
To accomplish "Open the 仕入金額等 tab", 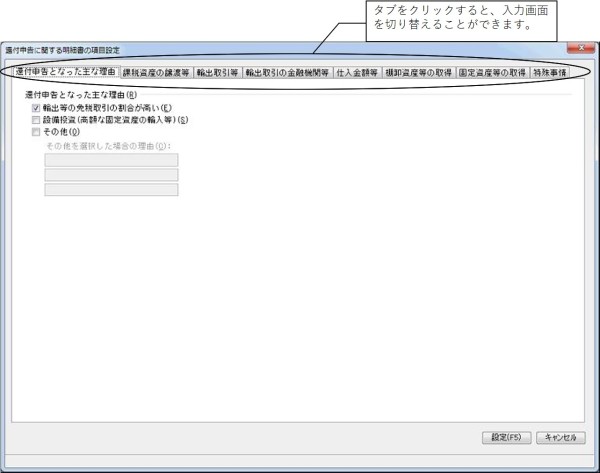I will 357,73.
